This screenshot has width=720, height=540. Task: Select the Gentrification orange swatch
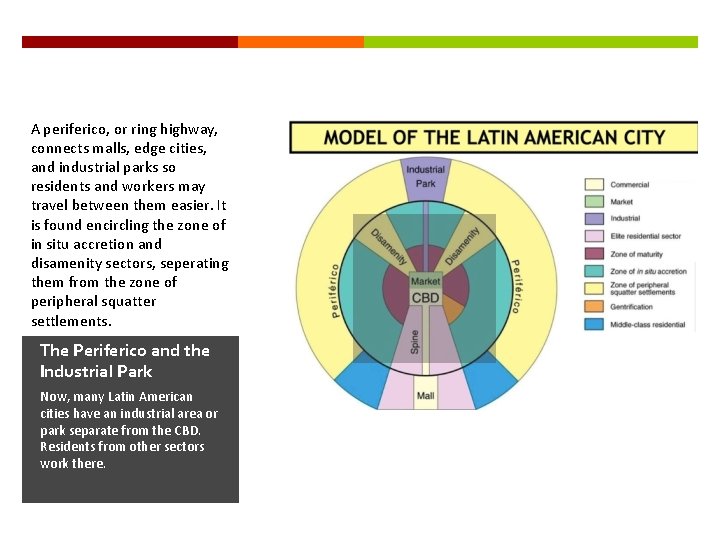[594, 306]
